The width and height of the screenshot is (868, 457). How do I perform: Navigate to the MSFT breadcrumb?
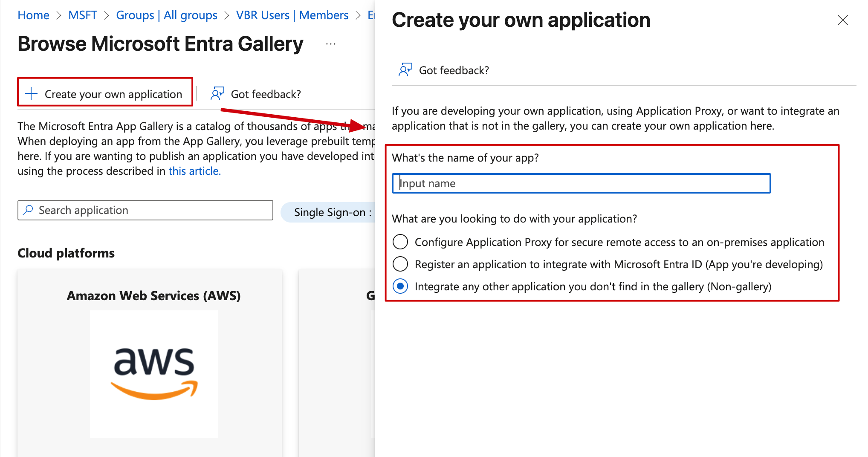coord(83,15)
